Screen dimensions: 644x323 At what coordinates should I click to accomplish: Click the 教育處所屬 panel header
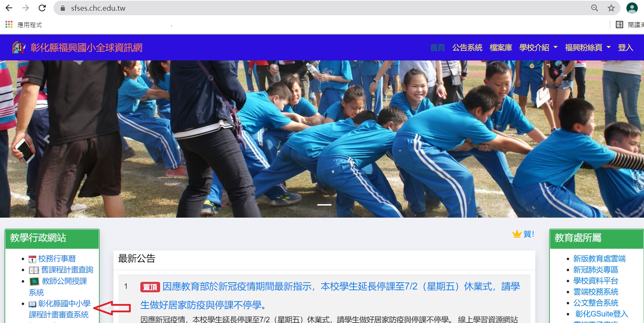[597, 238]
